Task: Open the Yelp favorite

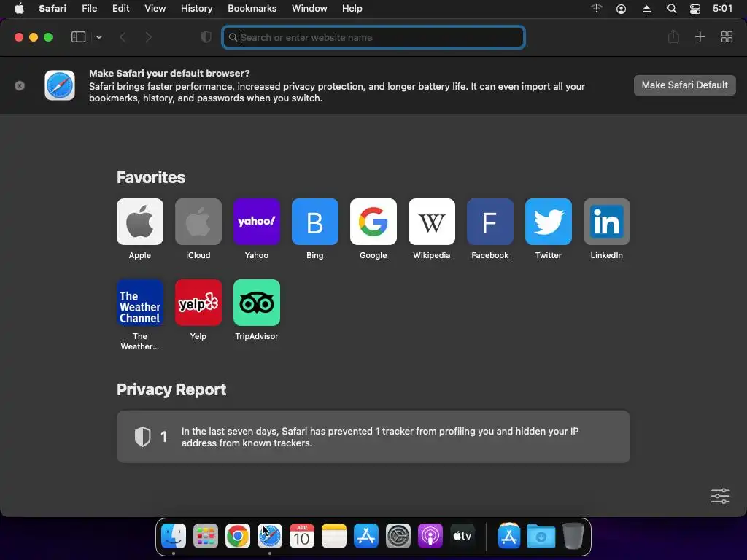Action: [x=198, y=303]
